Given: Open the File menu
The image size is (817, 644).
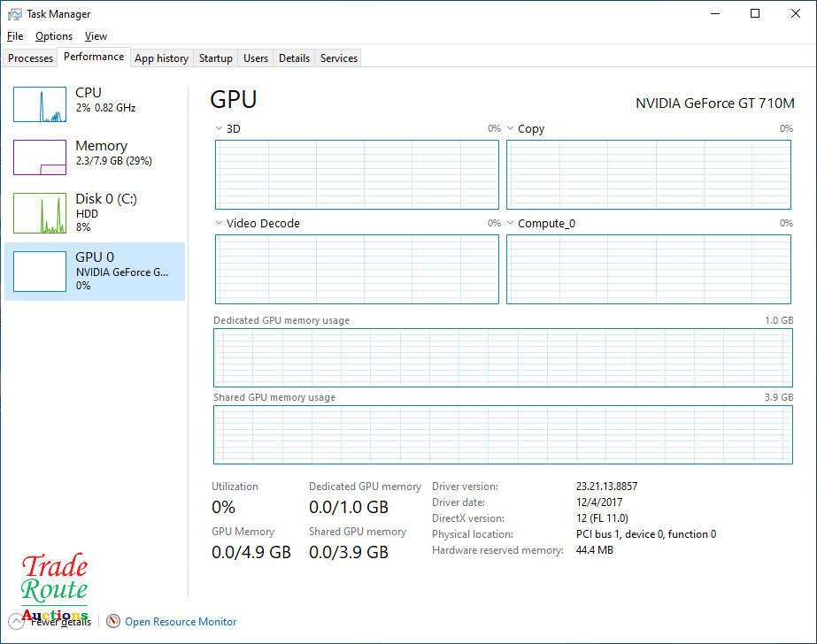Looking at the screenshot, I should 15,36.
